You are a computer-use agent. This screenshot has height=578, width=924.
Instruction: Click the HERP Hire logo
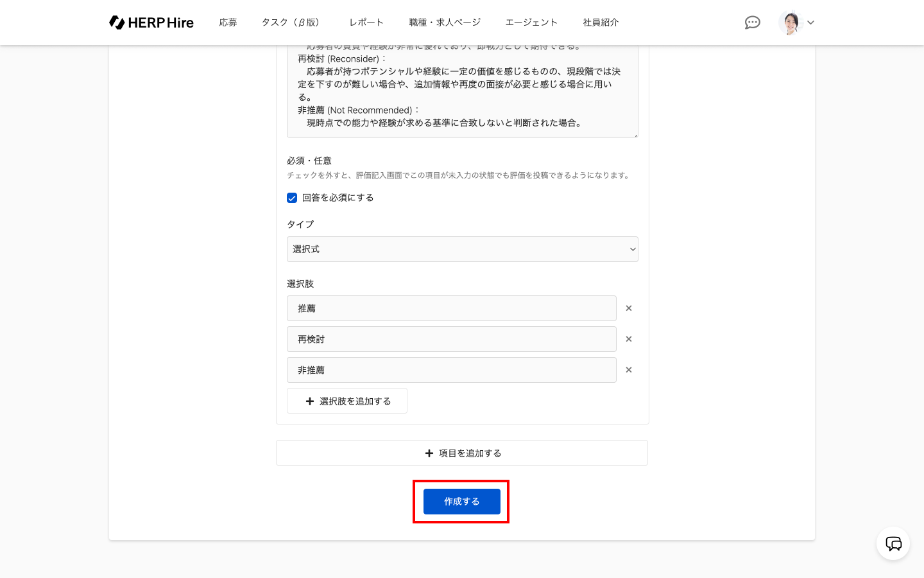[x=151, y=22]
